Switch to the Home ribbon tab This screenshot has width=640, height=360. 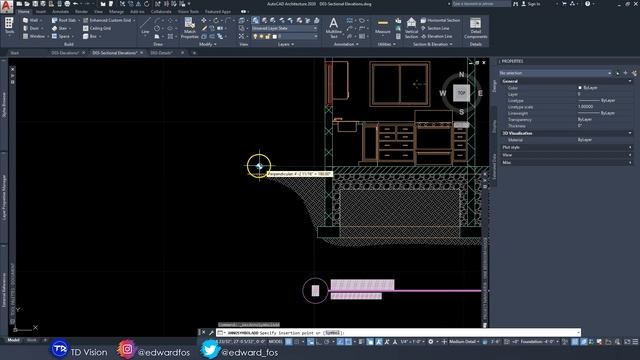tap(24, 11)
